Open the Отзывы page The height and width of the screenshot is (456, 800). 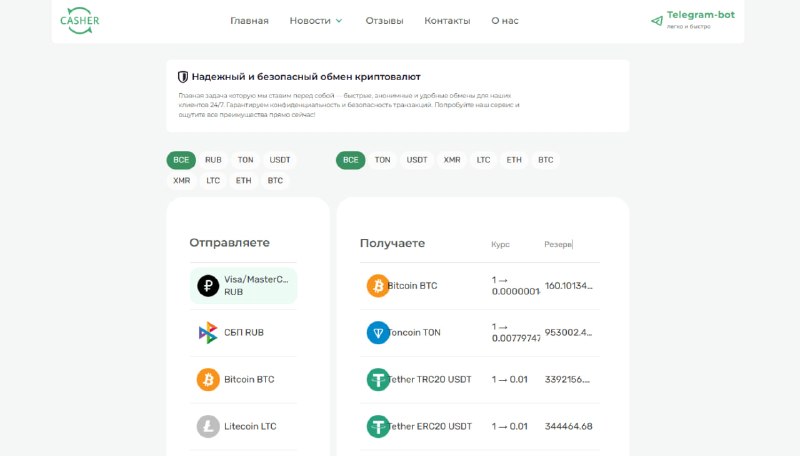click(384, 21)
